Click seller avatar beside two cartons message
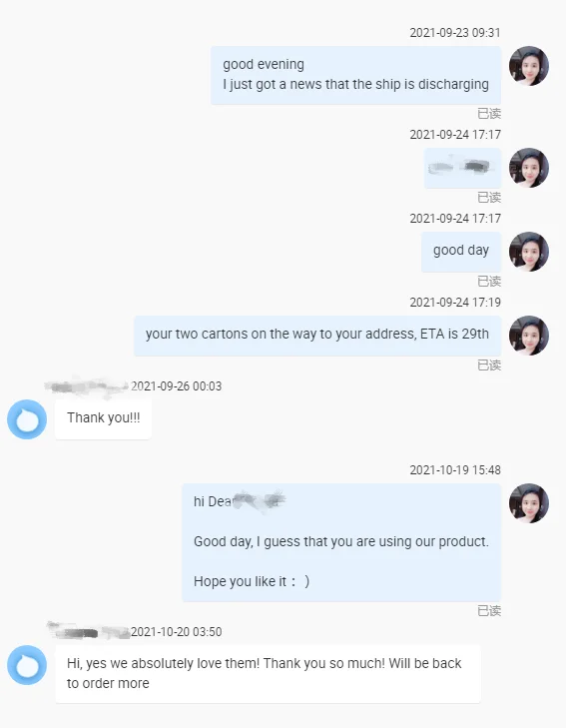The height and width of the screenshot is (728, 566). click(x=529, y=336)
